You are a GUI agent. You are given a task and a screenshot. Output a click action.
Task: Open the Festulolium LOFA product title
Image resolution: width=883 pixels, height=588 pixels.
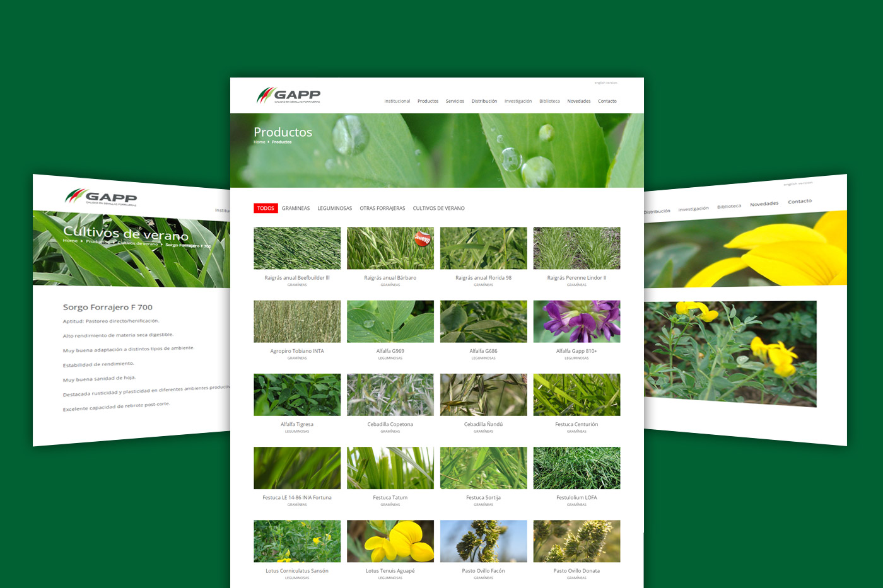click(576, 498)
